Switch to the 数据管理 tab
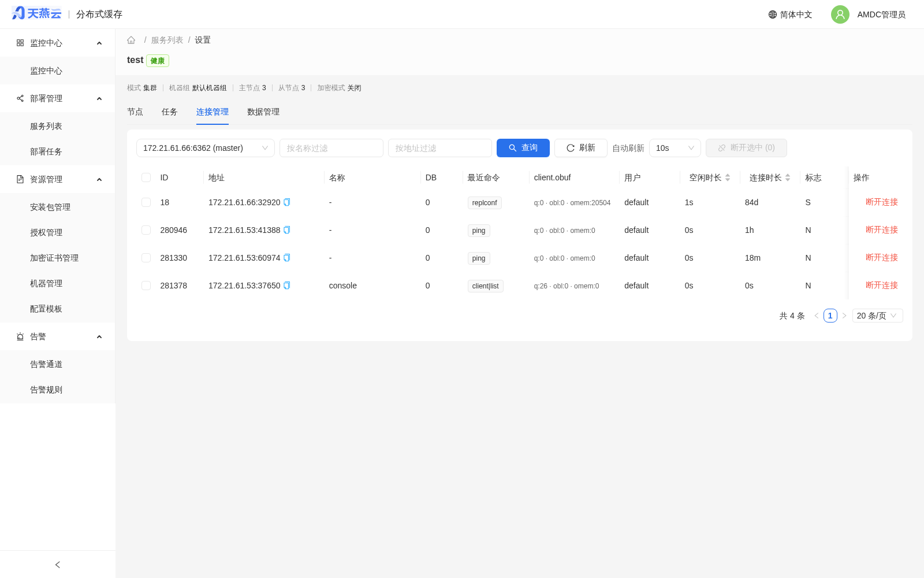Screen dimensions: 924x578 [263, 112]
